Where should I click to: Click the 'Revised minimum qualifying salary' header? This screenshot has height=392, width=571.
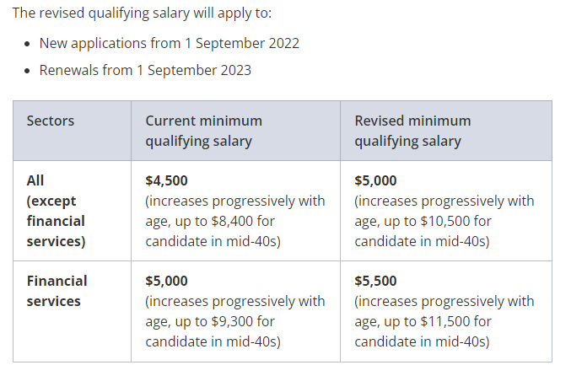click(x=412, y=131)
